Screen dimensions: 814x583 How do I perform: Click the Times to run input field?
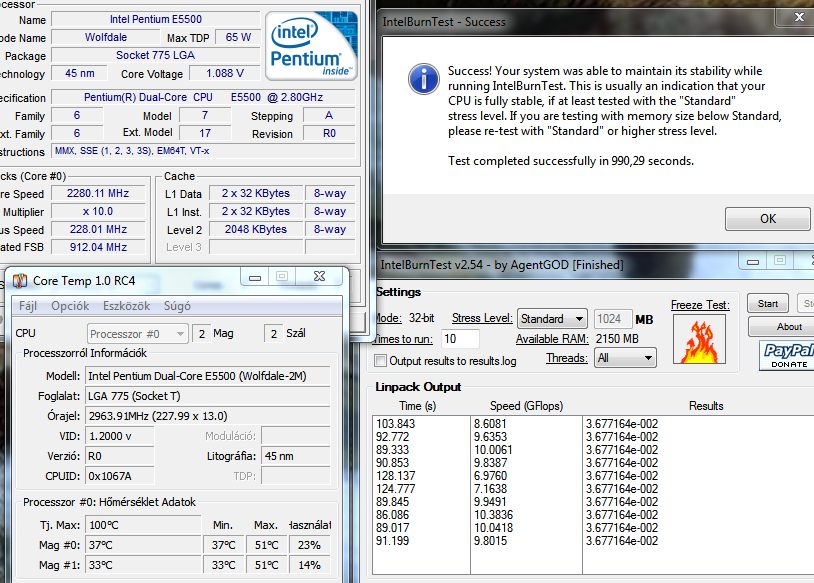coord(460,339)
